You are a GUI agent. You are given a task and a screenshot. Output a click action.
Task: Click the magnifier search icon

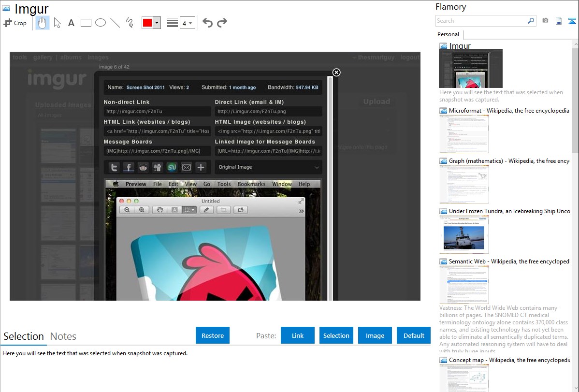point(531,21)
